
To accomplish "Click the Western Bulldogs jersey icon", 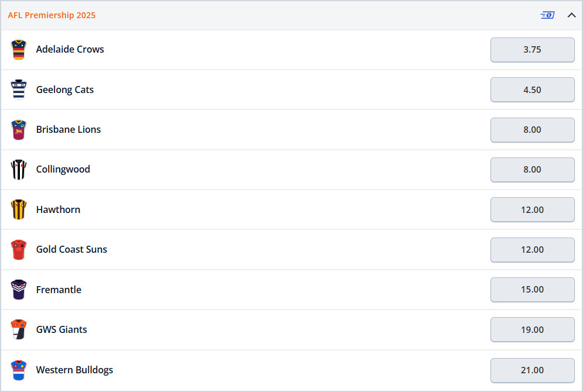I will [19, 370].
